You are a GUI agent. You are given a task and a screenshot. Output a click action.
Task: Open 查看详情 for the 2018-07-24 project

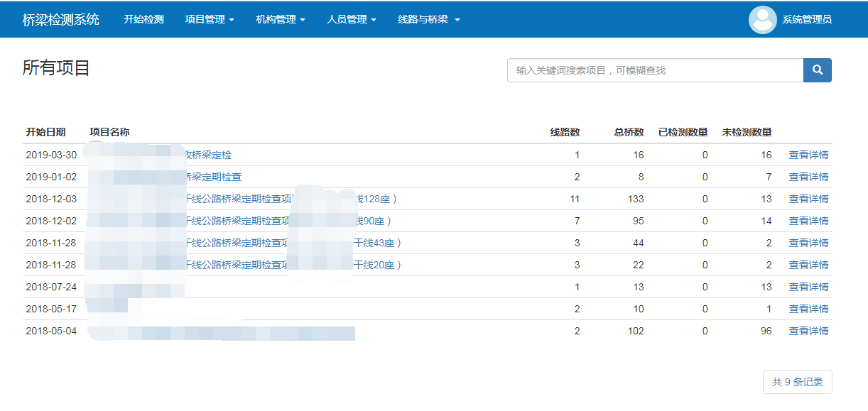pyautogui.click(x=808, y=287)
